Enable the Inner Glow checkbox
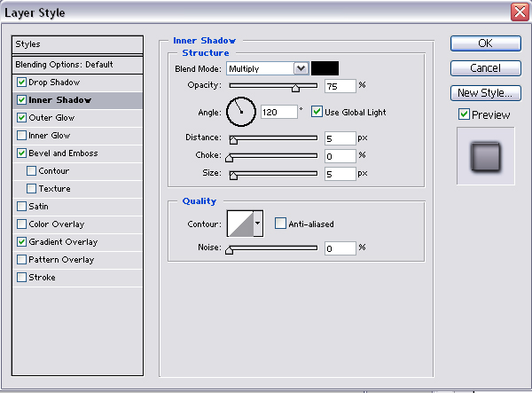This screenshot has height=393, width=532. 21,136
